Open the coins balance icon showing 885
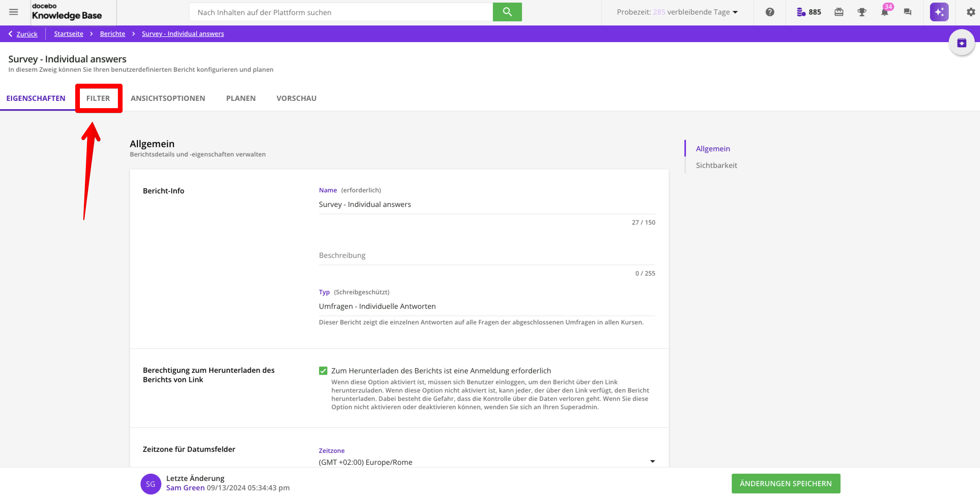 tap(801, 12)
